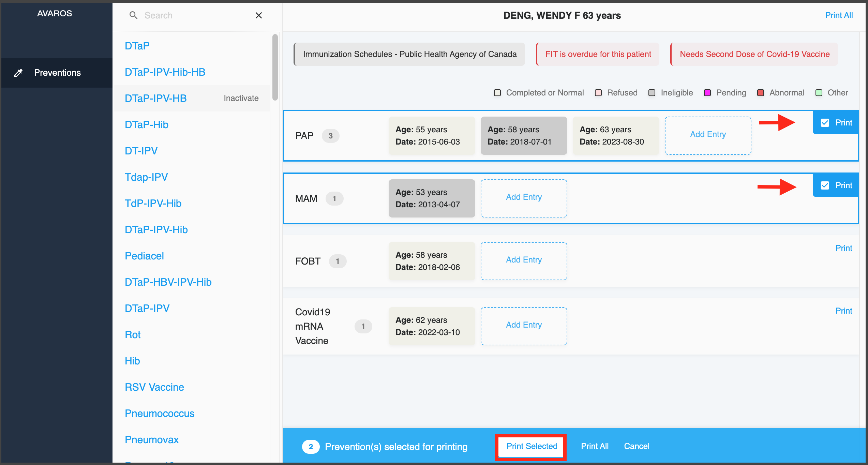Select TdP-IPV-Hib from the list
The width and height of the screenshot is (868, 465).
click(153, 203)
